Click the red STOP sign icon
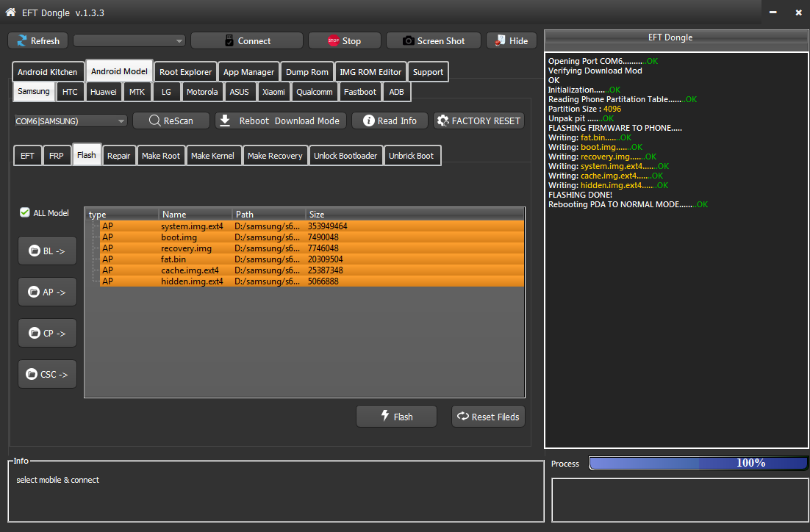Viewport: 810px width, 532px height. pyautogui.click(x=334, y=41)
